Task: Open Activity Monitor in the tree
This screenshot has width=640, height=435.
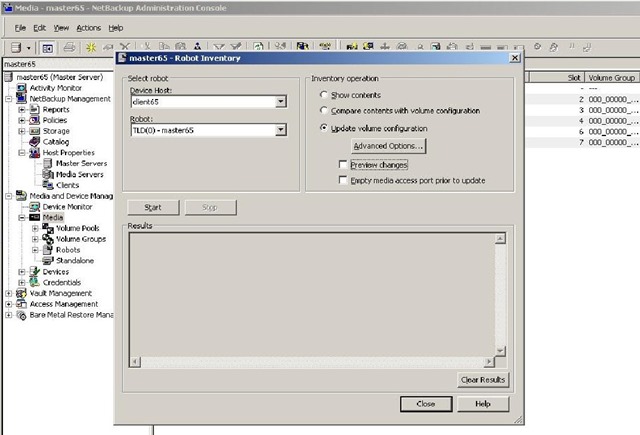Action: point(56,88)
